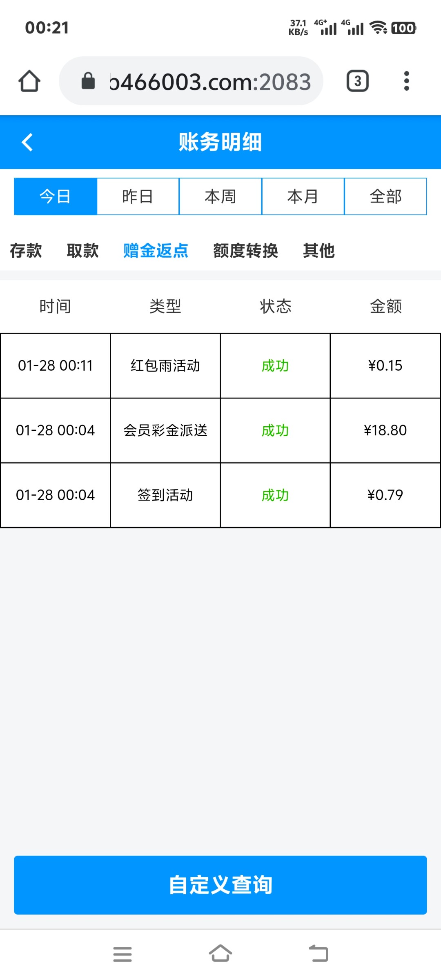The width and height of the screenshot is (441, 980).
Task: Show 全部 records
Action: point(385,196)
